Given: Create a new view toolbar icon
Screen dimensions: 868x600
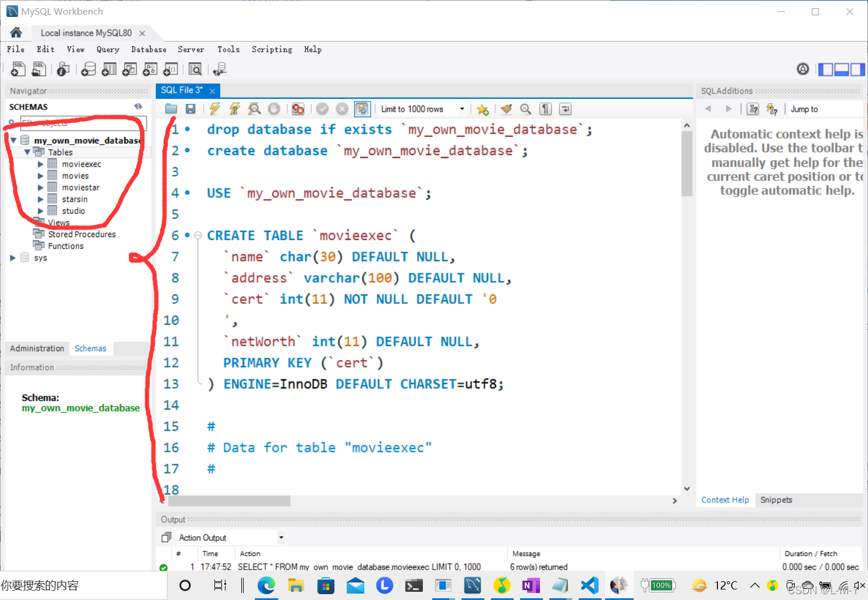Looking at the screenshot, I should [129, 69].
